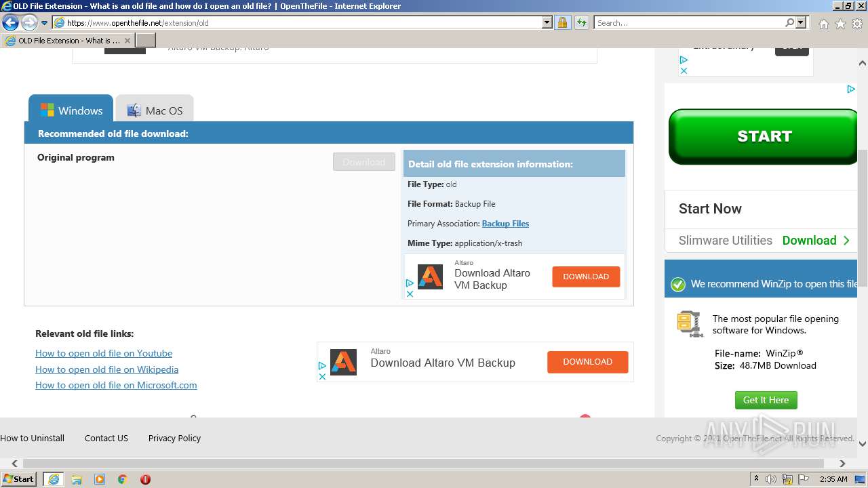The image size is (868, 488).
Task: Click the green START button ad
Action: click(763, 136)
